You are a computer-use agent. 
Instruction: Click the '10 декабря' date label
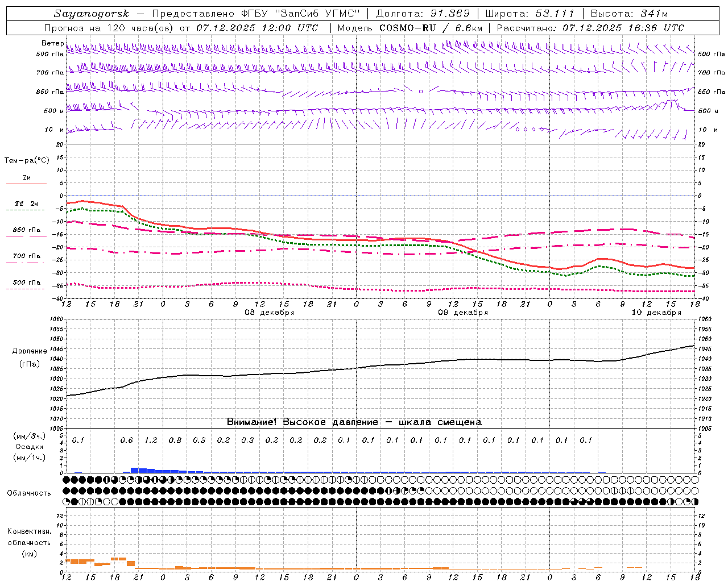tap(656, 313)
